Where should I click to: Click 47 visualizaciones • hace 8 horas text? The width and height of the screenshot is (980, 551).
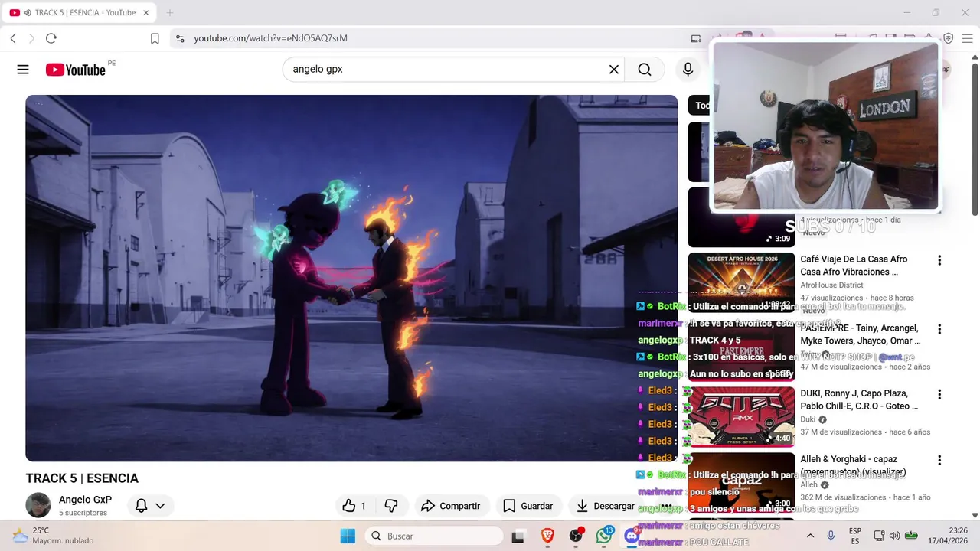(x=857, y=298)
